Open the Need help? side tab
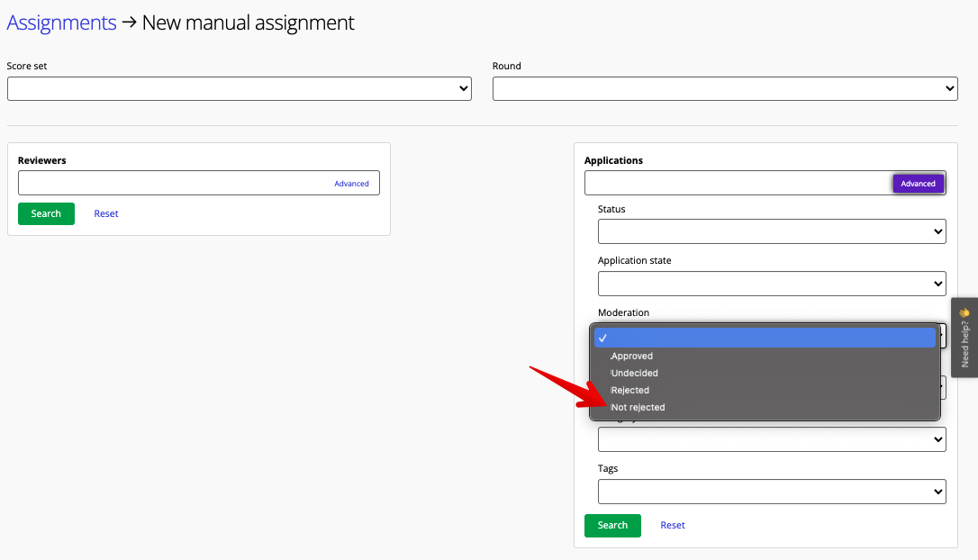This screenshot has height=560, width=978. pos(964,338)
